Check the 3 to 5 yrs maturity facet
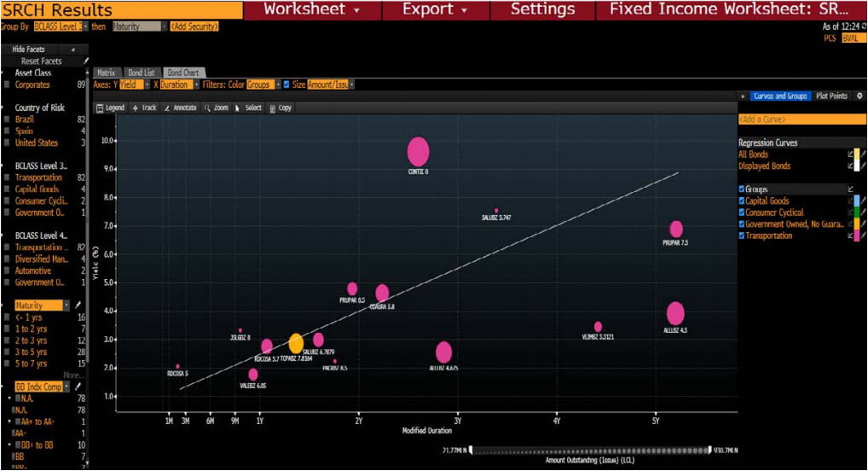Image resolution: width=868 pixels, height=471 pixels. tap(7, 352)
